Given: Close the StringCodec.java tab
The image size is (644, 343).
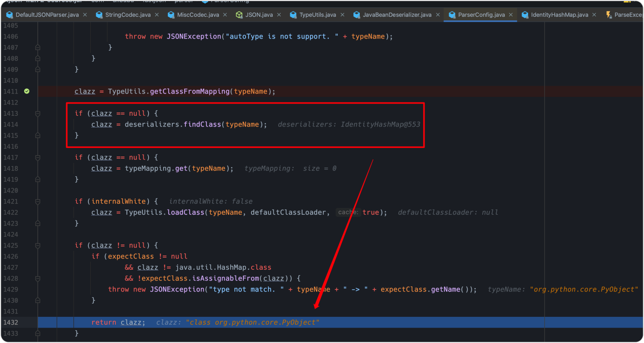Looking at the screenshot, I should pos(157,15).
